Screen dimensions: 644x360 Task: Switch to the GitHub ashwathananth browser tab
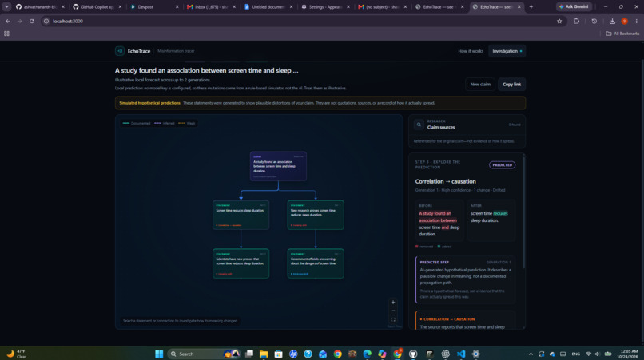point(40,7)
